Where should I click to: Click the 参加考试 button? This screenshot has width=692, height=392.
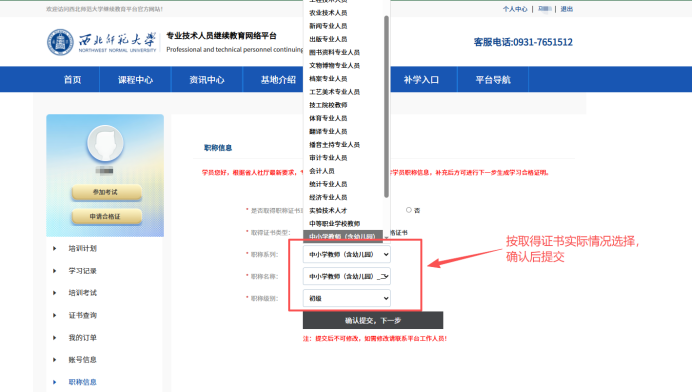point(106,192)
